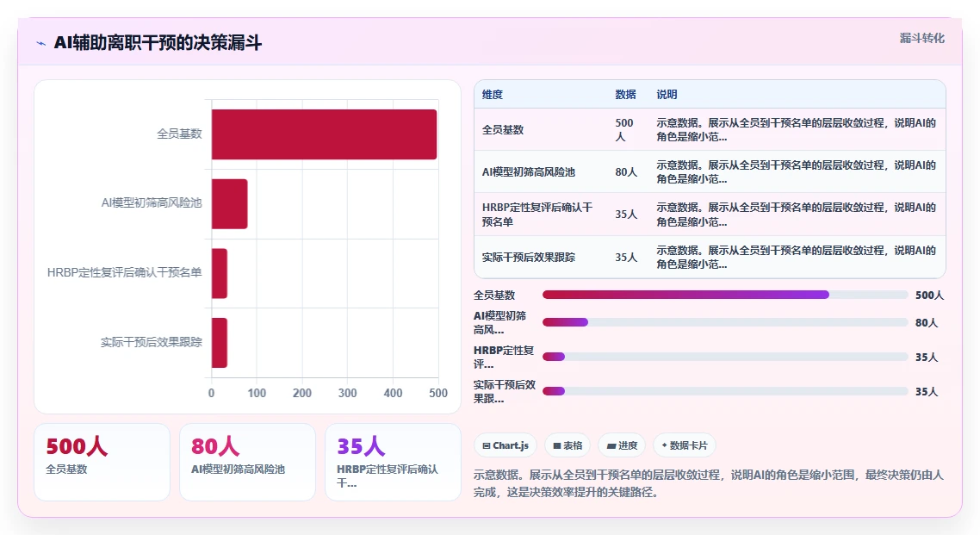Click the 80人 table data cell
This screenshot has width=980, height=535.
pyautogui.click(x=626, y=172)
